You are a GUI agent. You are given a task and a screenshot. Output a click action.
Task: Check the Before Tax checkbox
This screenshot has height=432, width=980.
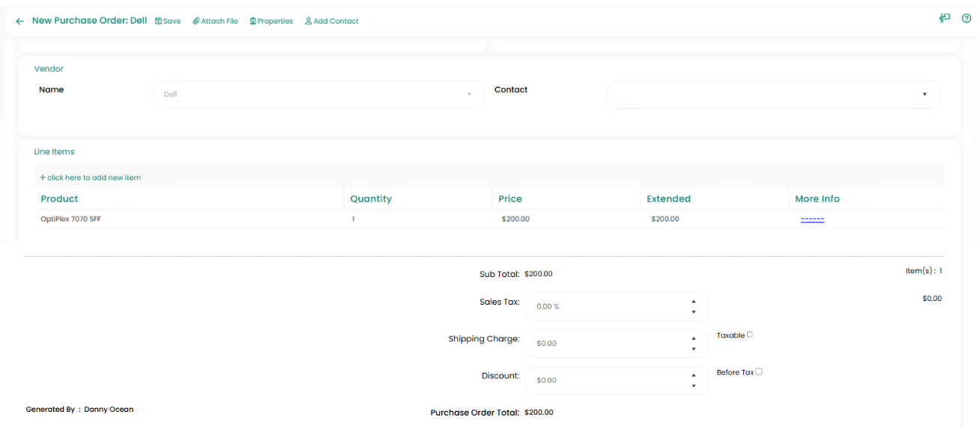coord(759,371)
